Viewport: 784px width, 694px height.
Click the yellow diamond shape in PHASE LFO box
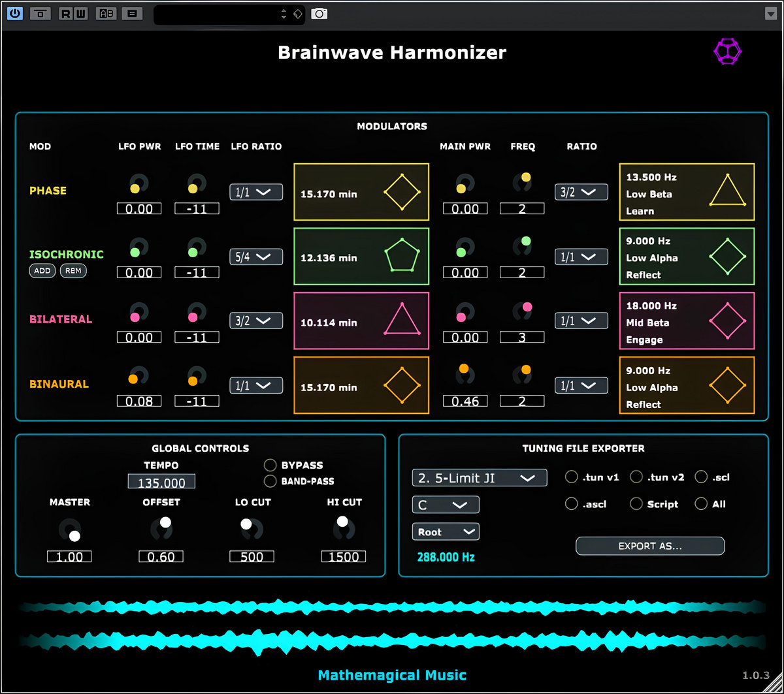click(x=402, y=192)
